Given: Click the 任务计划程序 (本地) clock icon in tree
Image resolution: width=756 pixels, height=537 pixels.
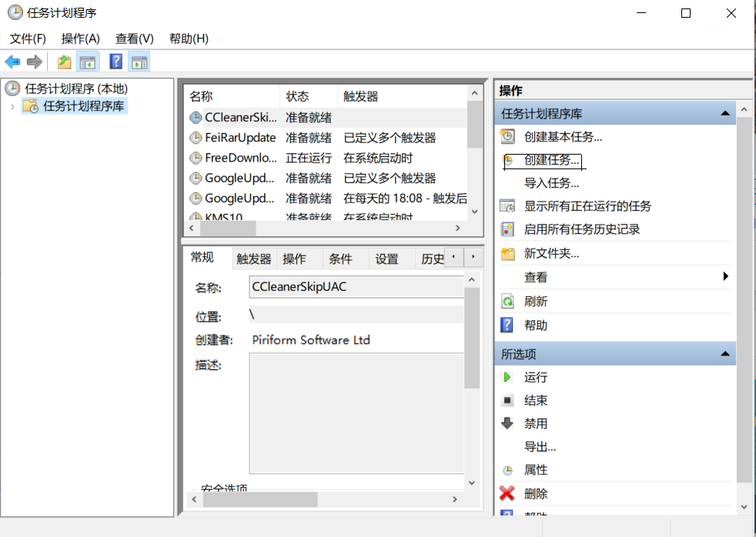Looking at the screenshot, I should coord(12,88).
